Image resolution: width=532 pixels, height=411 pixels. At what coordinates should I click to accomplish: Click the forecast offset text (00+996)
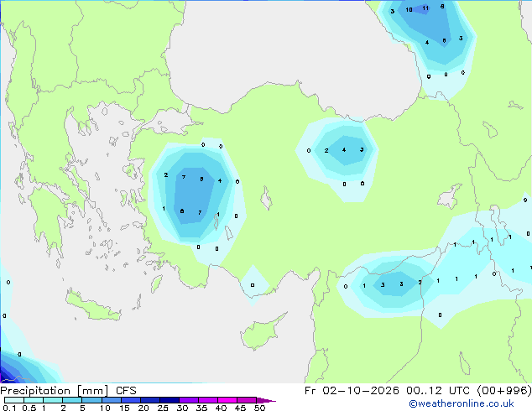point(503,390)
